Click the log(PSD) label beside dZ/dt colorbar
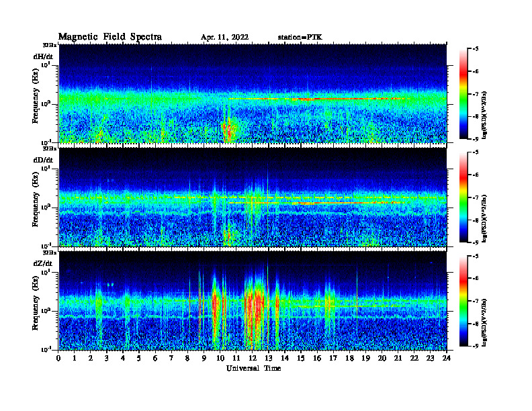 484,322
